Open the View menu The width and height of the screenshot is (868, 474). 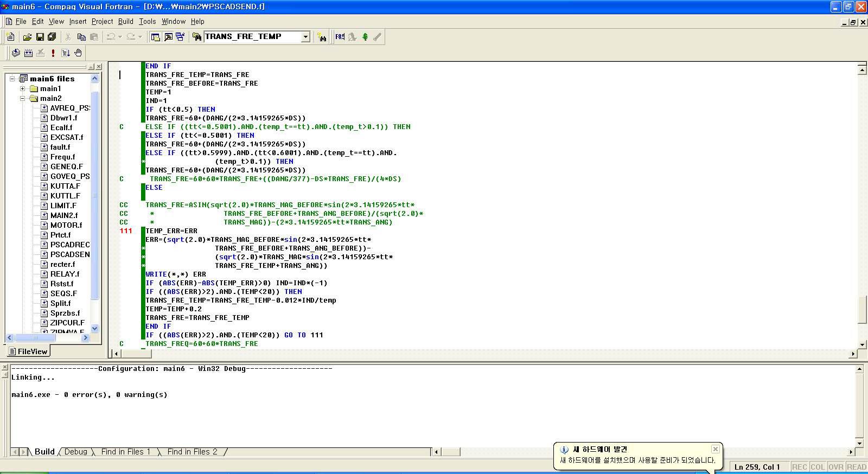[56, 22]
